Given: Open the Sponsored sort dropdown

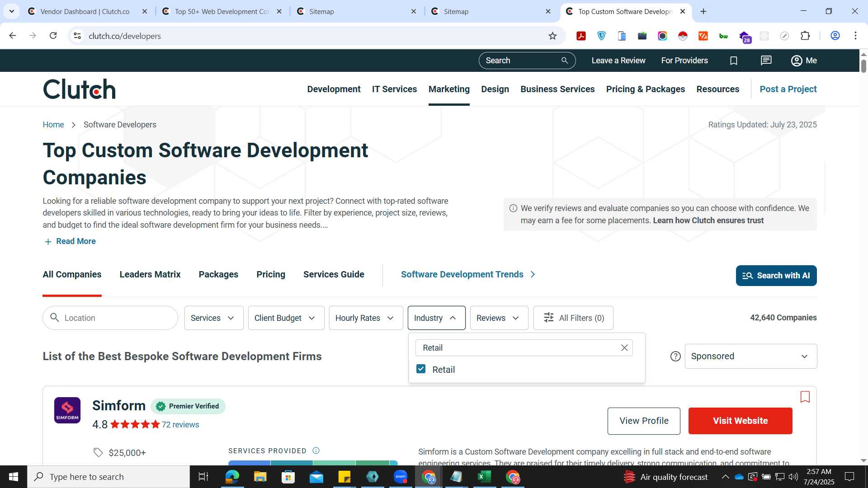Looking at the screenshot, I should tap(750, 357).
